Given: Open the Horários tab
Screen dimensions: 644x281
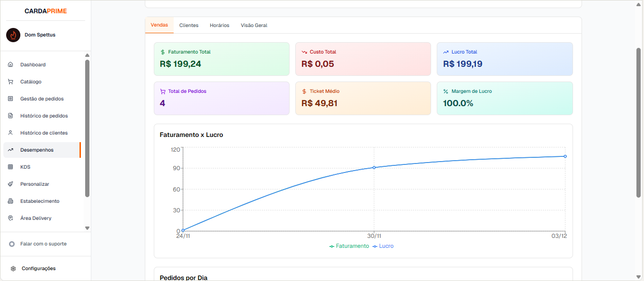Looking at the screenshot, I should tap(220, 25).
